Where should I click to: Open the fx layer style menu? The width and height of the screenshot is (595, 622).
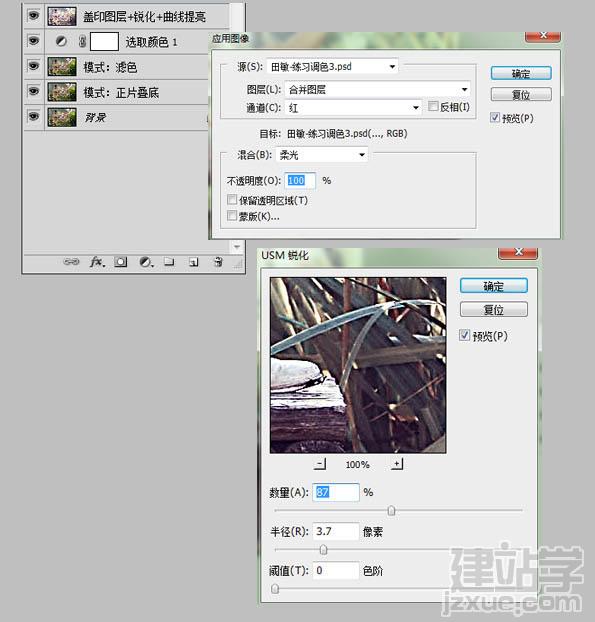point(97,261)
